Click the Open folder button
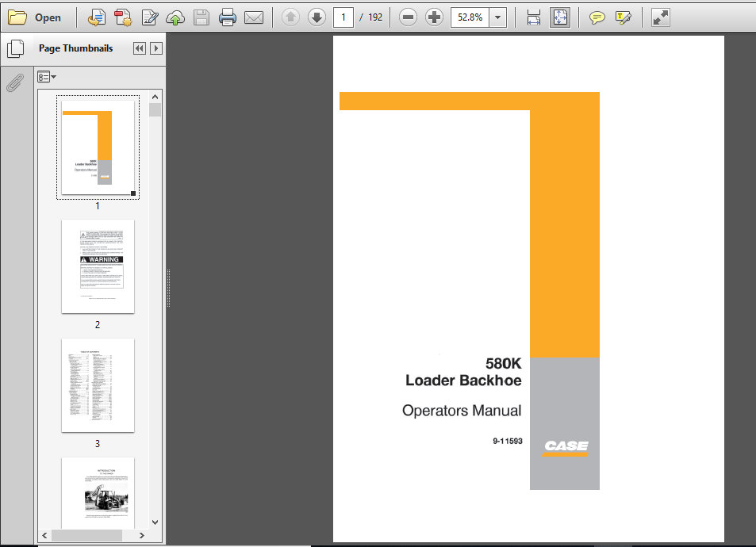Screen dimensions: 756x547 35,17
